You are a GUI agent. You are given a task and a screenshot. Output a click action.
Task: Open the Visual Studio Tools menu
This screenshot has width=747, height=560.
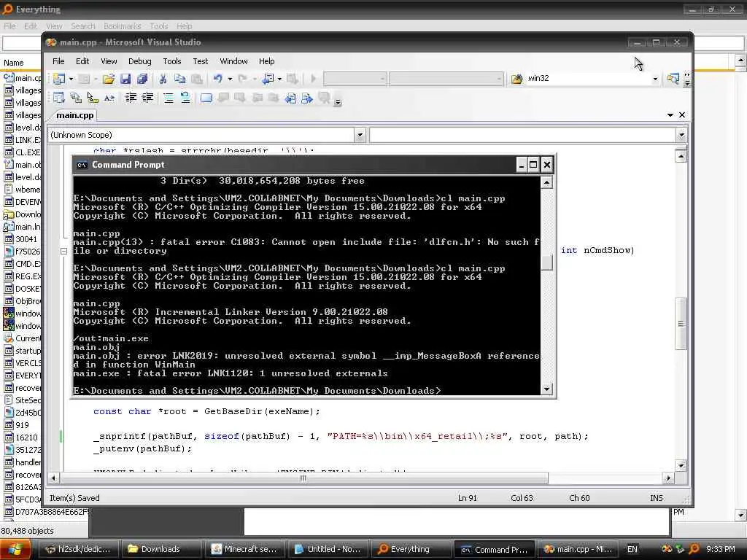(x=172, y=61)
